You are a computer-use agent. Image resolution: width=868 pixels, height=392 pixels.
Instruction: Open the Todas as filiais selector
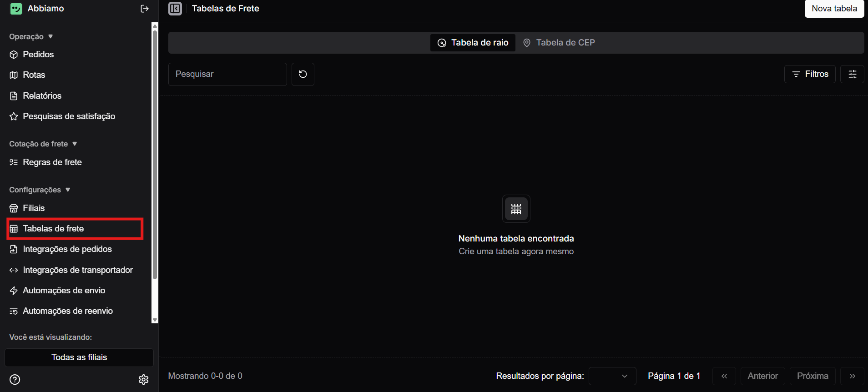pyautogui.click(x=79, y=357)
